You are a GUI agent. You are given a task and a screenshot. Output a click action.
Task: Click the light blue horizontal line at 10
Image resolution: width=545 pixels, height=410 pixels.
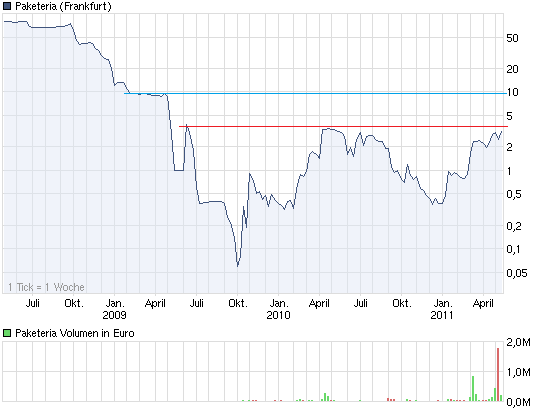[x=316, y=93]
